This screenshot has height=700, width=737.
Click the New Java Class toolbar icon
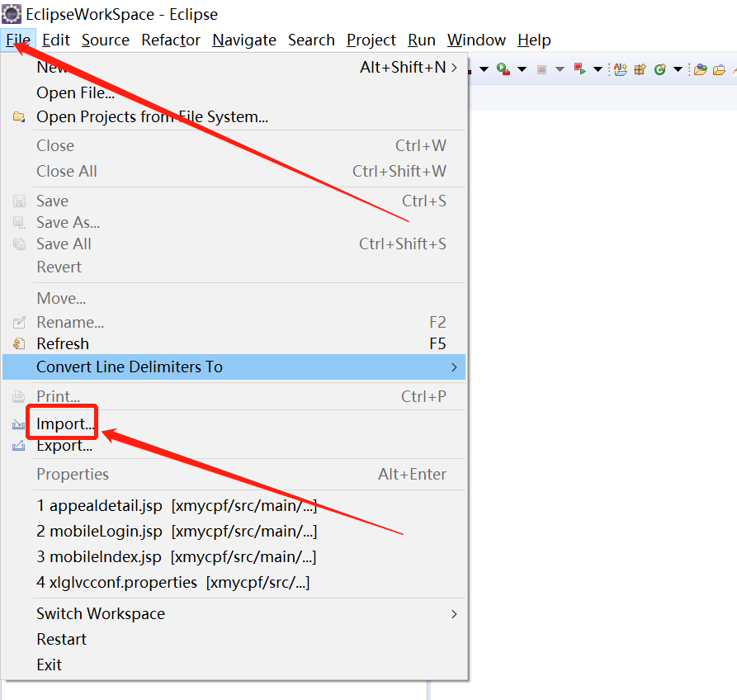coord(660,69)
